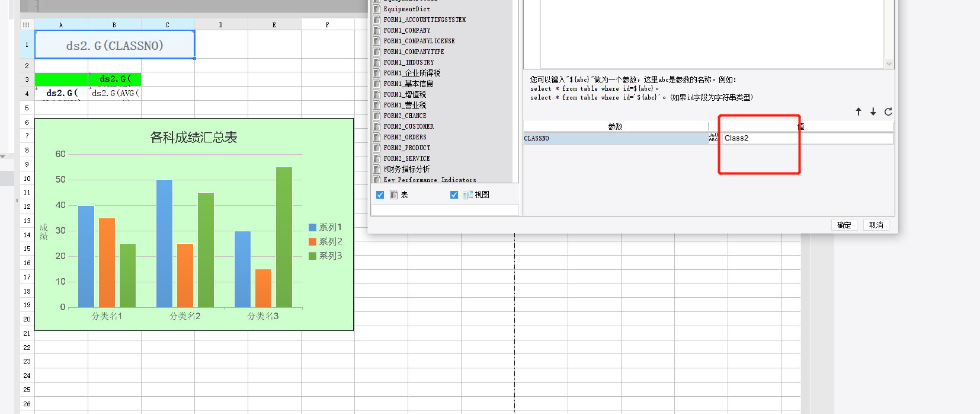Click the 成绩 vertical axis title
The image size is (980, 414).
tap(44, 232)
